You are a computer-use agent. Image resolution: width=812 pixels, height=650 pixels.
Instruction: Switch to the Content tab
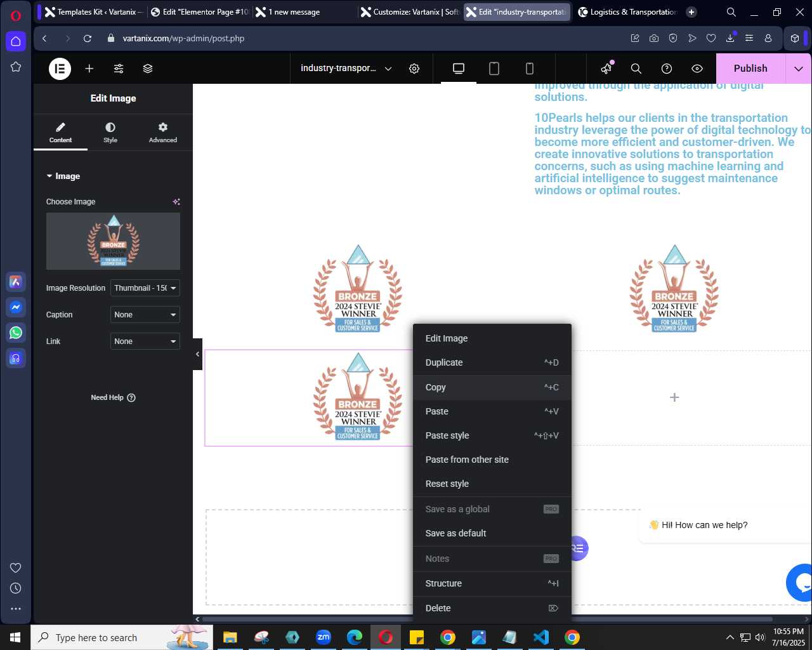(60, 132)
